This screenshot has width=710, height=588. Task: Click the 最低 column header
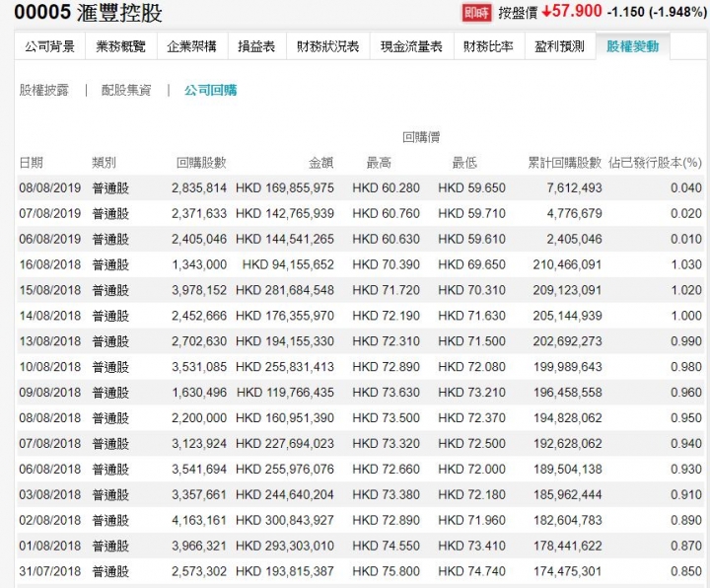click(464, 163)
